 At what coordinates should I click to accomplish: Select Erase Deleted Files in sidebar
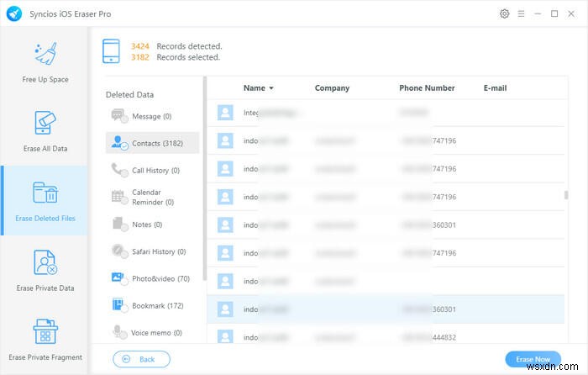tap(45, 201)
